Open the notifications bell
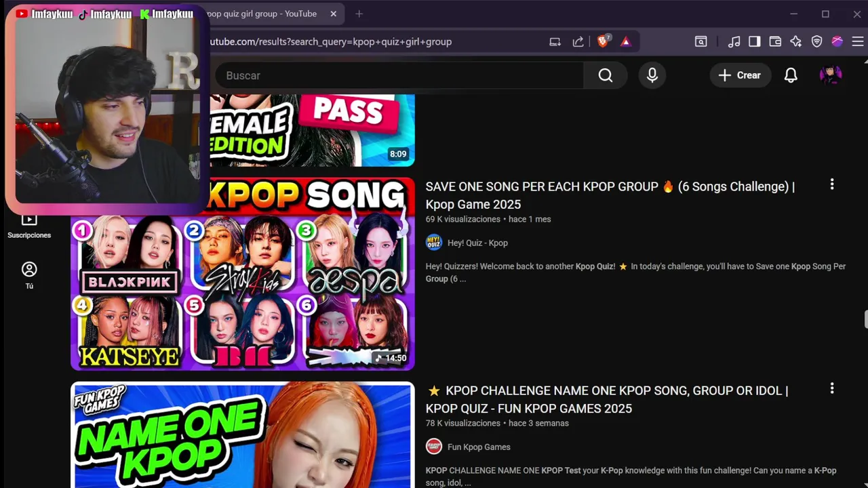 tap(791, 75)
